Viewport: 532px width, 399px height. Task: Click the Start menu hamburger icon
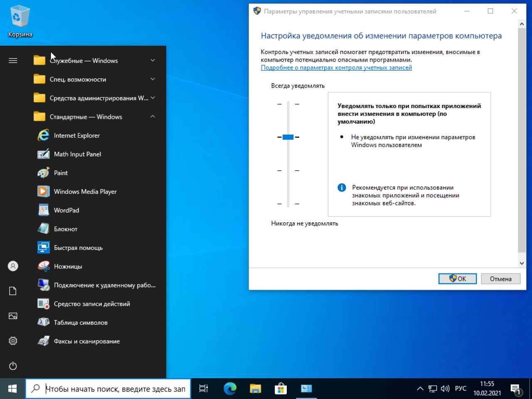point(13,61)
